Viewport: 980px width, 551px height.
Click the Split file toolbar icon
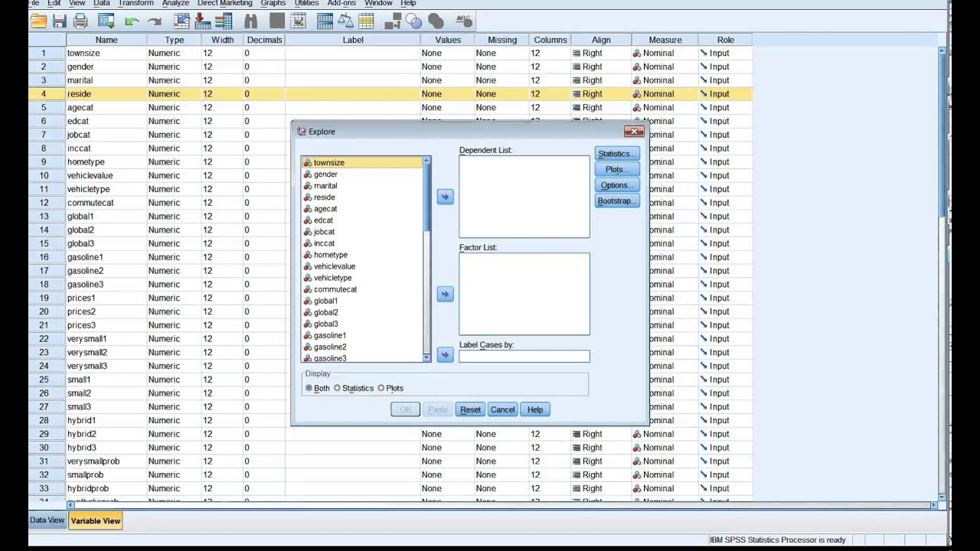pyautogui.click(x=325, y=21)
